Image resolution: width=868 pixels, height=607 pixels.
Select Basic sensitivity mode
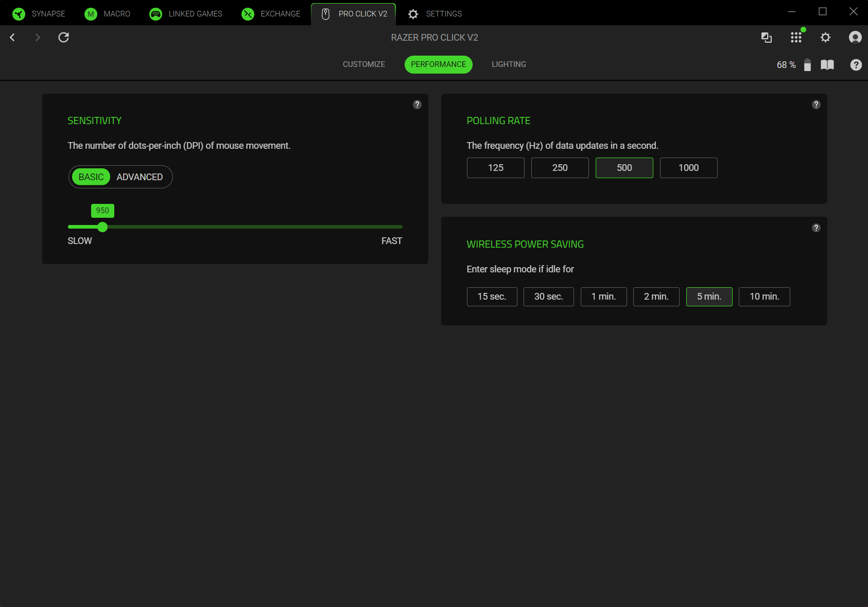coord(91,177)
